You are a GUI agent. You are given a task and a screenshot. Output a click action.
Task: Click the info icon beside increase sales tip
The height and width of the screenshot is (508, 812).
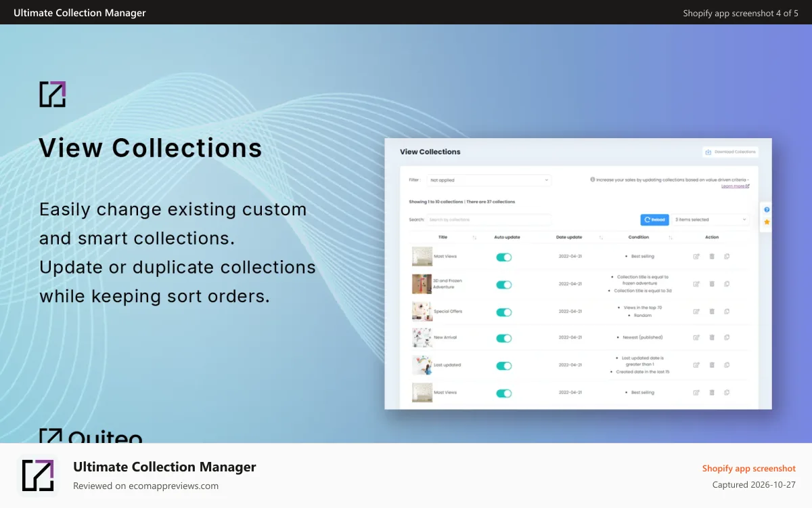point(593,179)
